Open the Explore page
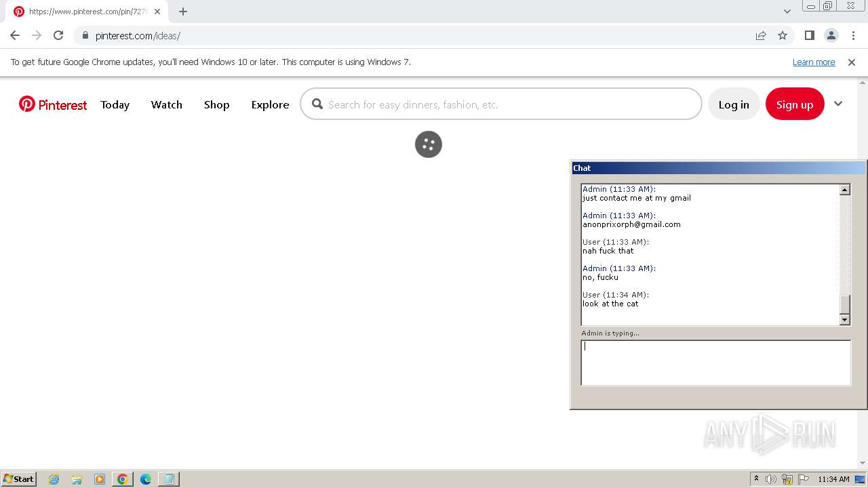The width and height of the screenshot is (868, 488). pyautogui.click(x=270, y=104)
